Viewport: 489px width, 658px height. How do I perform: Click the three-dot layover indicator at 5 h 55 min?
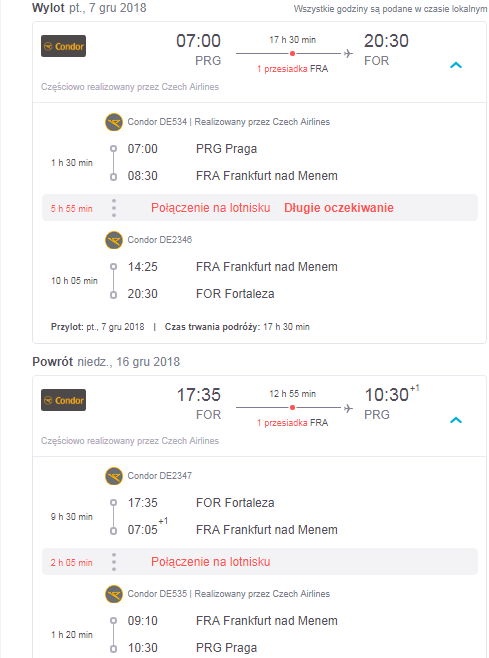click(114, 208)
